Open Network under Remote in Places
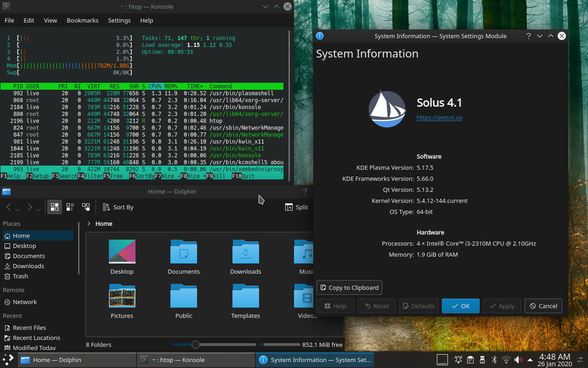This screenshot has height=368, width=588. 38,302
